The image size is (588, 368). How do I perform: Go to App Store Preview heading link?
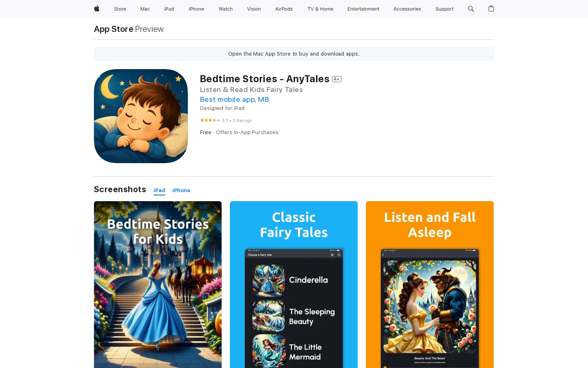(x=129, y=29)
